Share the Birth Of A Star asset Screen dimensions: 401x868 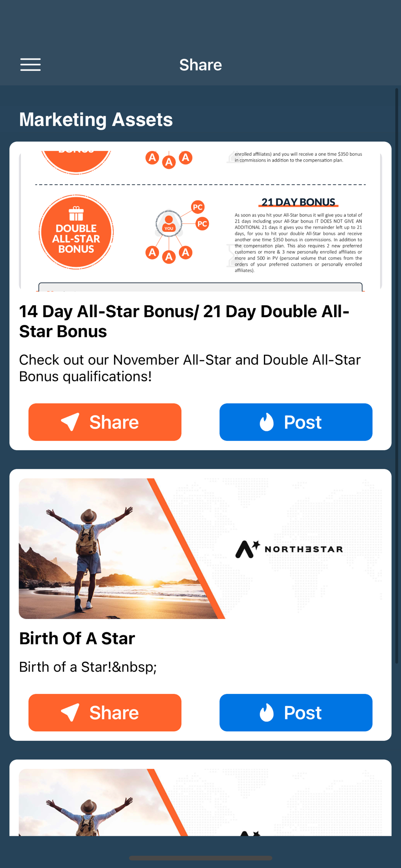tap(105, 713)
